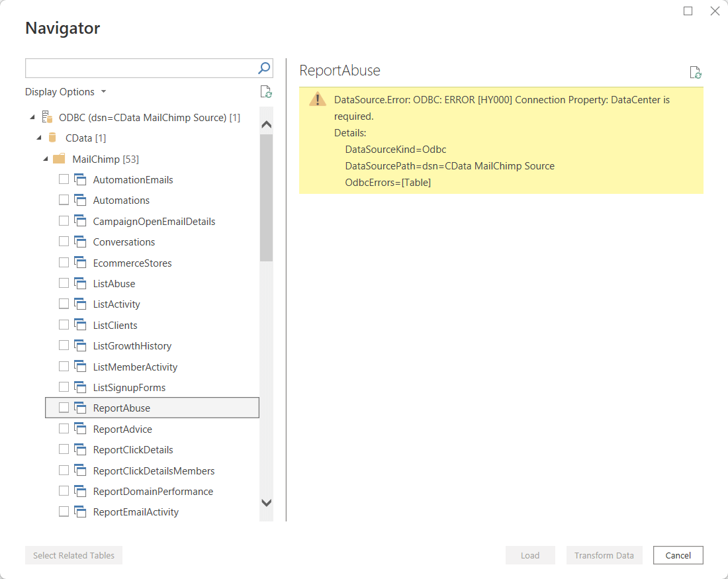Click the ReportAbuse table icon

pos(80,408)
